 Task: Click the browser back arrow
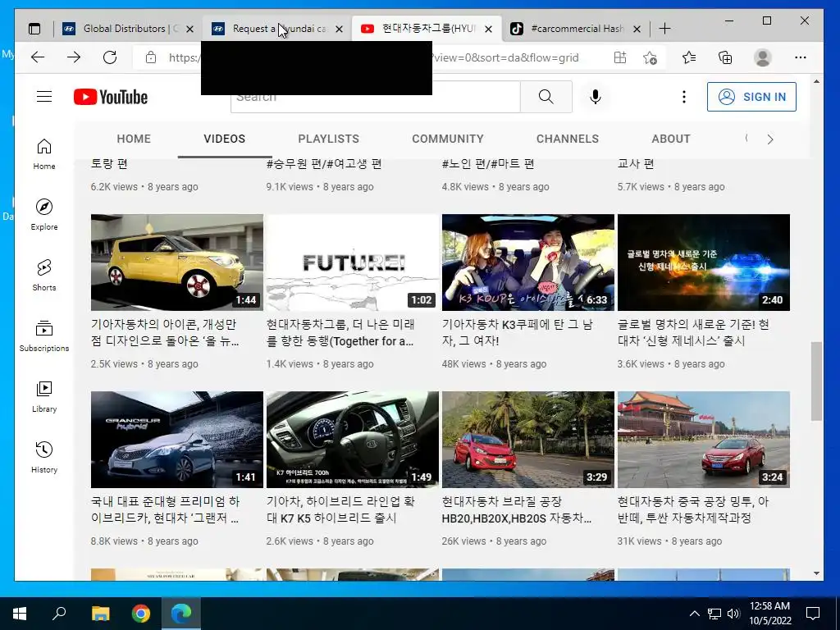pos(38,57)
